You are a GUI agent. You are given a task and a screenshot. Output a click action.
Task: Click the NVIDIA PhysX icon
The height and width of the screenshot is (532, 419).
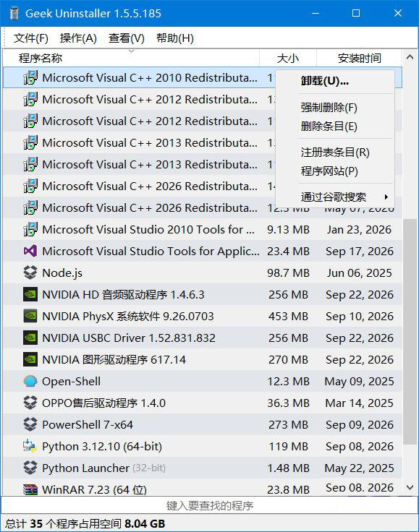point(30,316)
